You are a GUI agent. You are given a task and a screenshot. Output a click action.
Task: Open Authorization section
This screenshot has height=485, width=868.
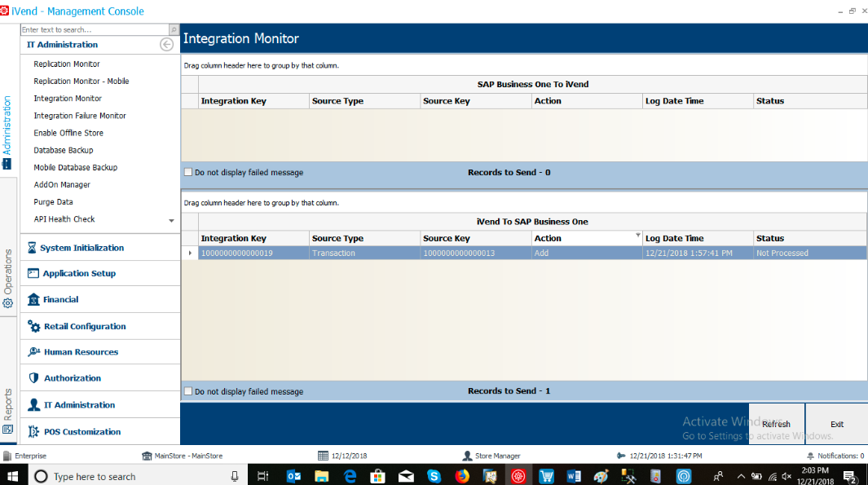tap(99, 377)
